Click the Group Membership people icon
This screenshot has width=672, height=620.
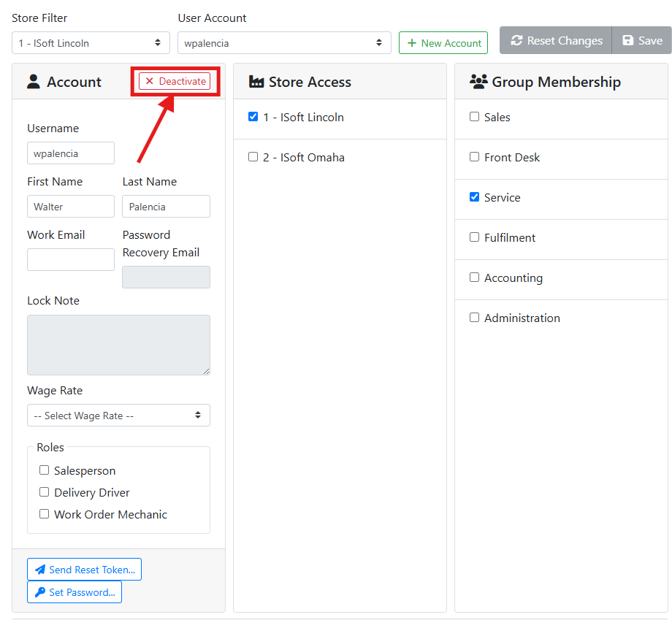(478, 82)
